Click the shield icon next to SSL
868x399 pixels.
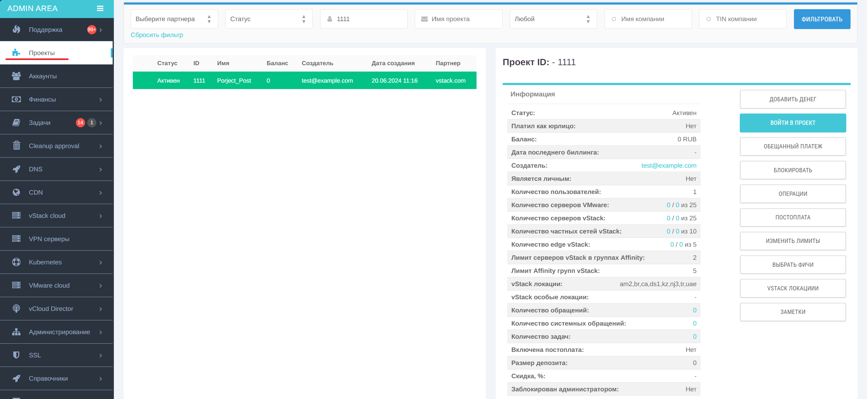pos(16,355)
